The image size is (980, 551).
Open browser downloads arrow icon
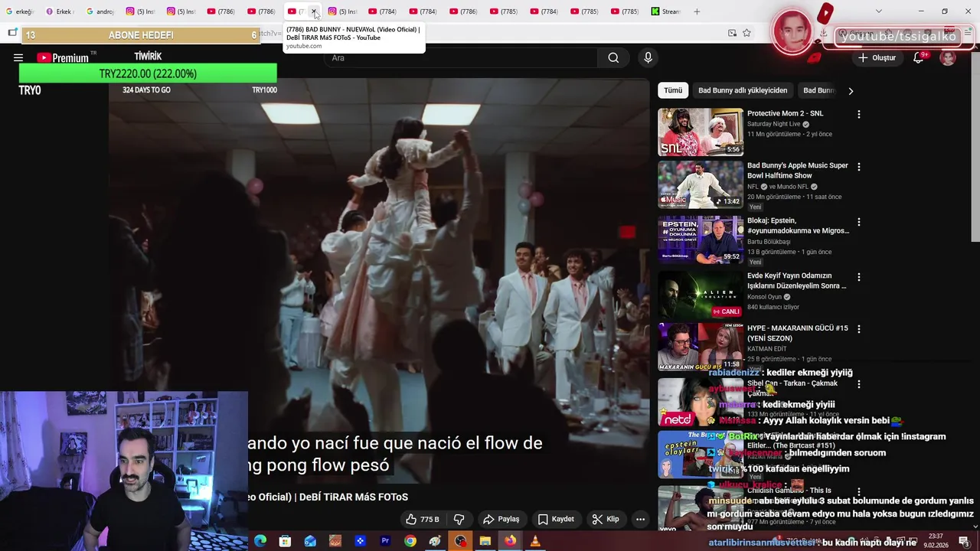(x=823, y=33)
